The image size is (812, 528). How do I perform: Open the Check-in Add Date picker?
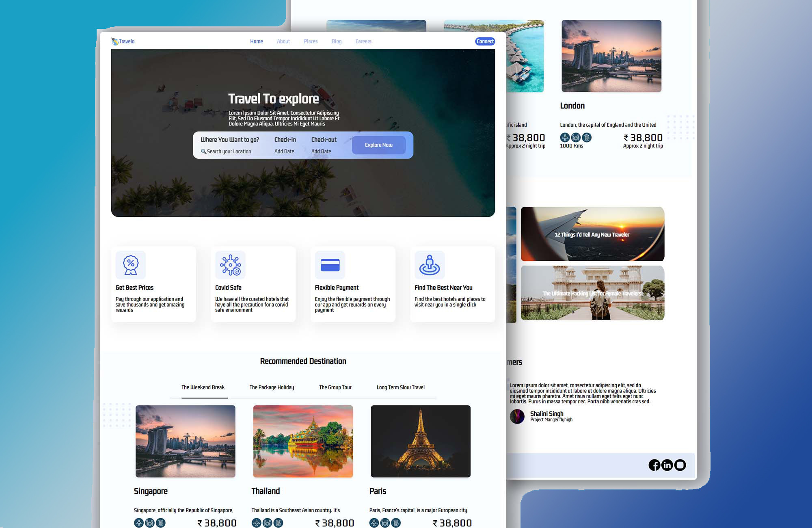coord(284,151)
